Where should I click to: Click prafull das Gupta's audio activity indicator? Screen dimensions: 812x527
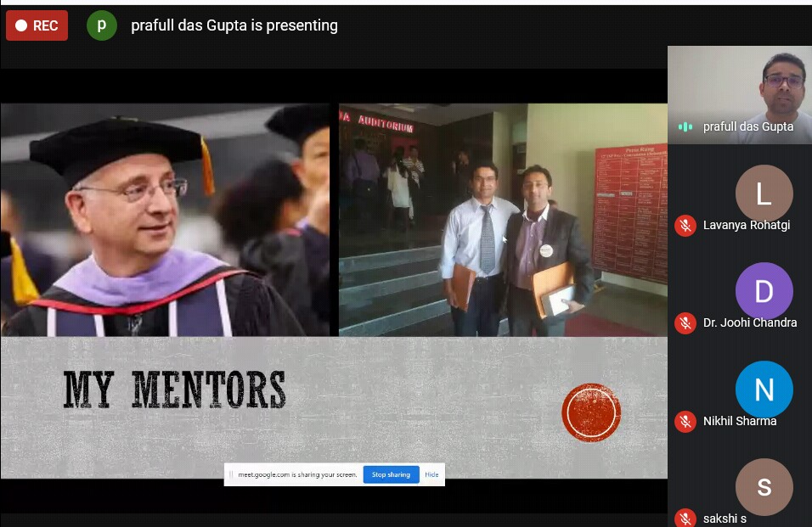point(685,126)
